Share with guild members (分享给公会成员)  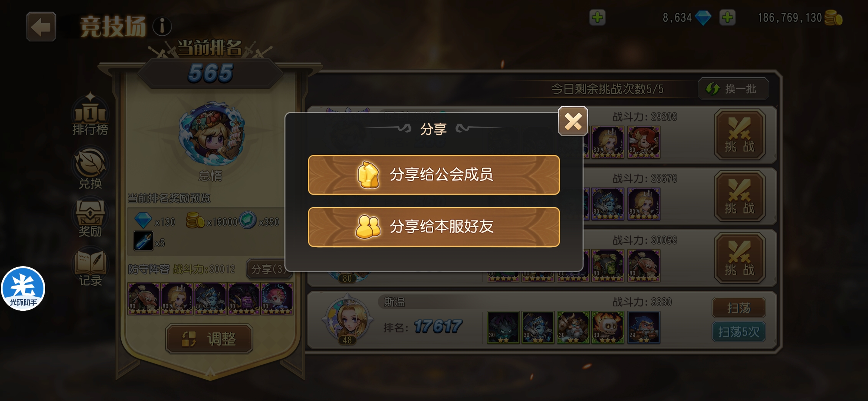[434, 175]
